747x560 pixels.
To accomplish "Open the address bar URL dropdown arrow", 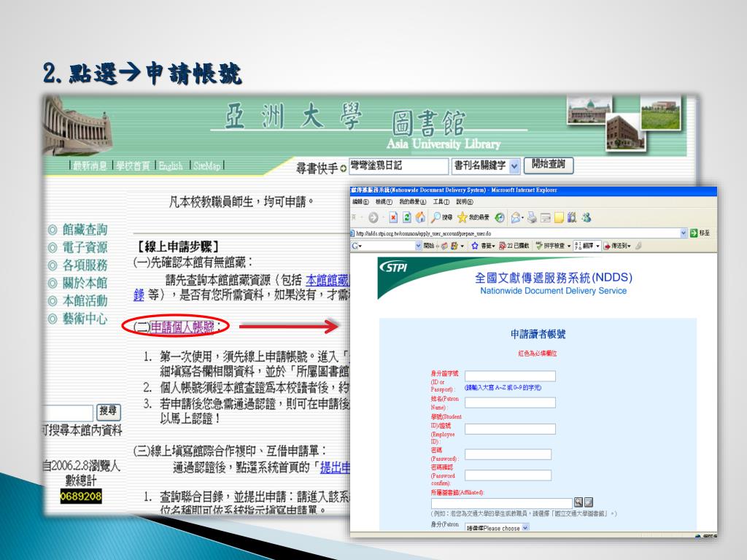I will point(684,233).
